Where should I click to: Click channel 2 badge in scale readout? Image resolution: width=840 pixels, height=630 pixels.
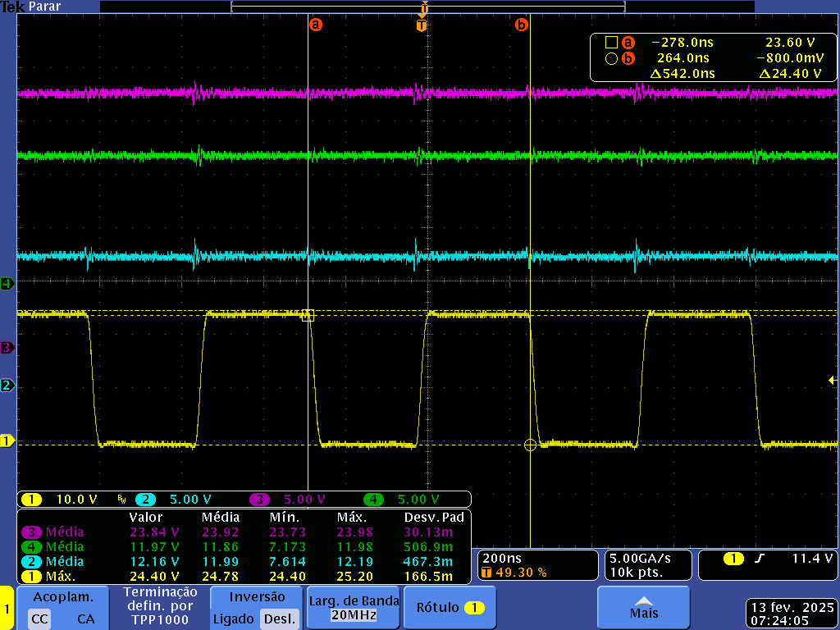(145, 500)
